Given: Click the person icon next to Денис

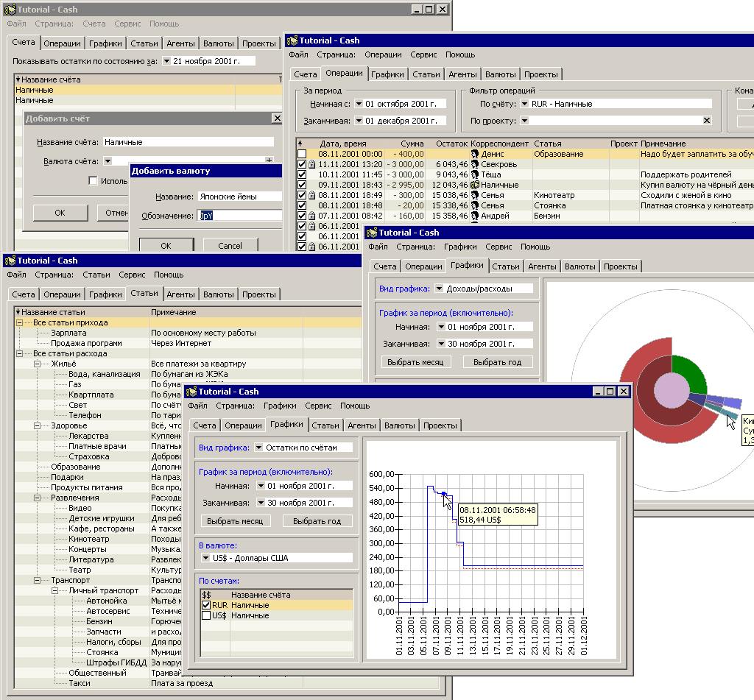Looking at the screenshot, I should 475,154.
